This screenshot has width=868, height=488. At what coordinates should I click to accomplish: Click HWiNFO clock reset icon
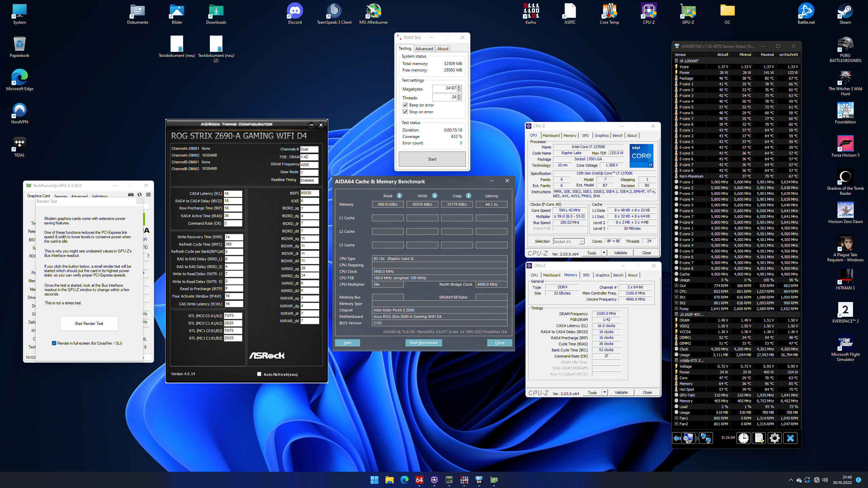pyautogui.click(x=744, y=438)
